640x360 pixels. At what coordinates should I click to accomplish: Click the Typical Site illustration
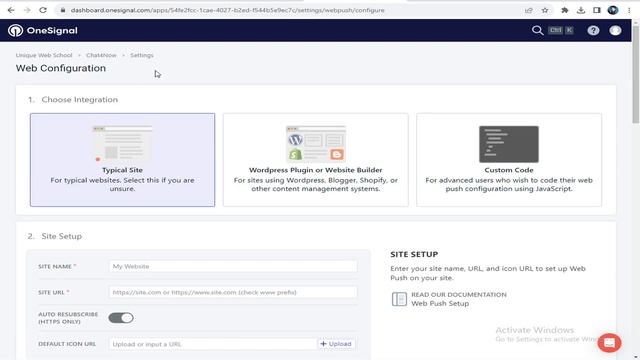coord(122,144)
